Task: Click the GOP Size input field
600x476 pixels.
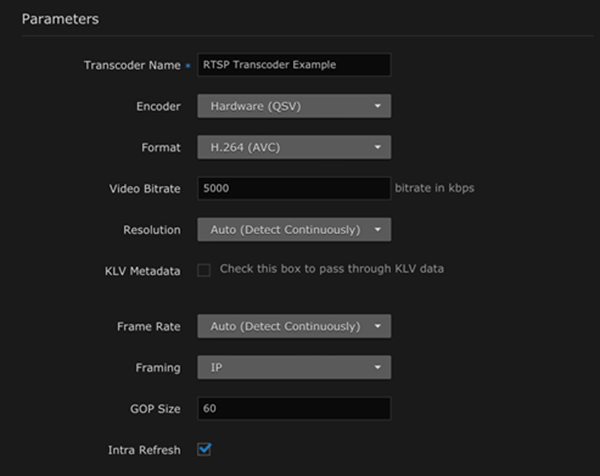Action: (x=293, y=408)
